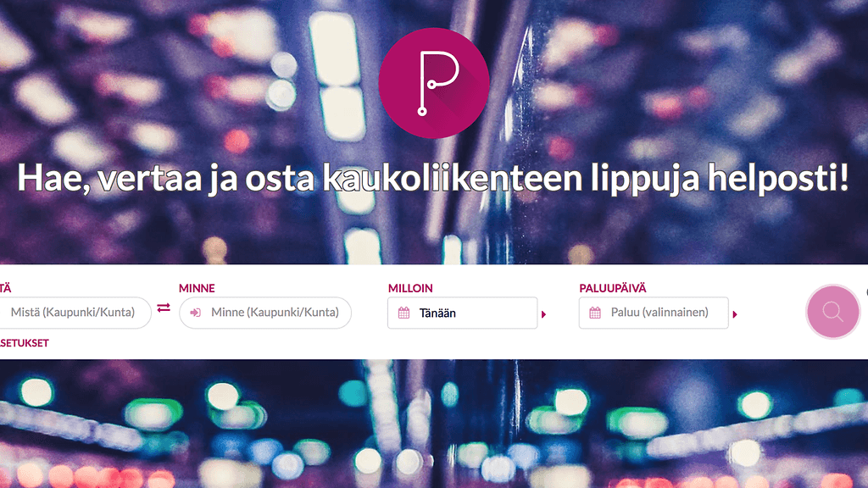
Task: Click the word Tänään inside the date field
Action: tap(437, 313)
